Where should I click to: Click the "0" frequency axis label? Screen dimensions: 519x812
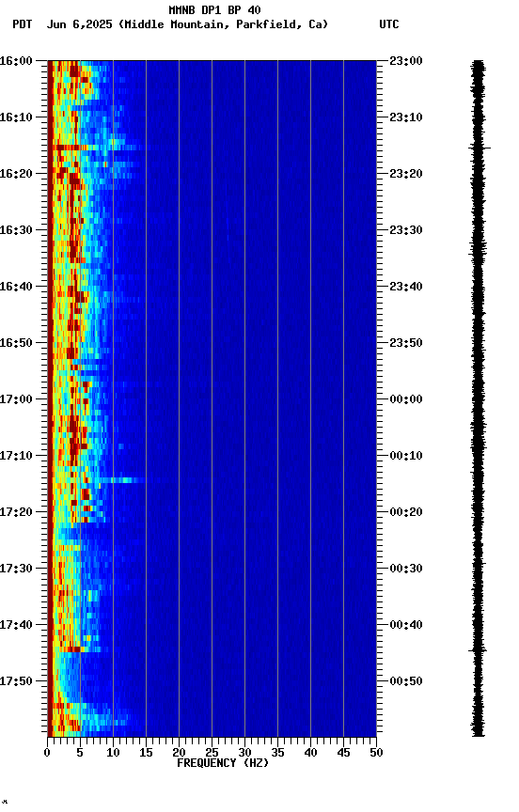point(47,753)
